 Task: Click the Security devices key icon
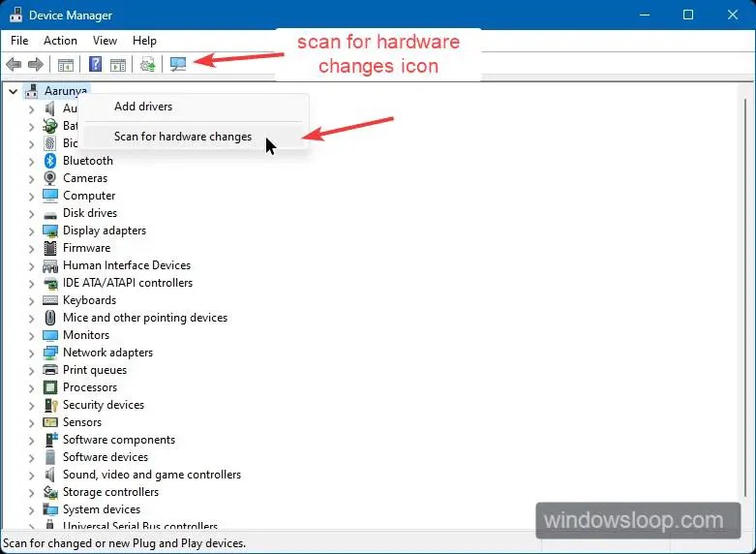[50, 405]
